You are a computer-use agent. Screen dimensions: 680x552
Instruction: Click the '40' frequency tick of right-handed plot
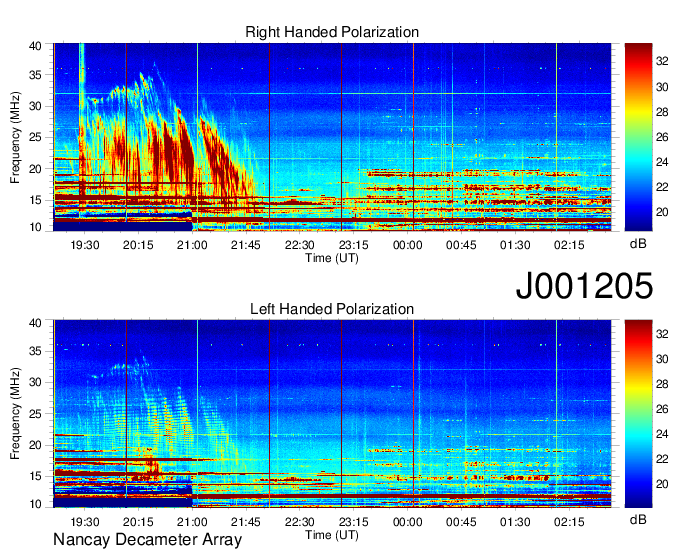pyautogui.click(x=35, y=46)
